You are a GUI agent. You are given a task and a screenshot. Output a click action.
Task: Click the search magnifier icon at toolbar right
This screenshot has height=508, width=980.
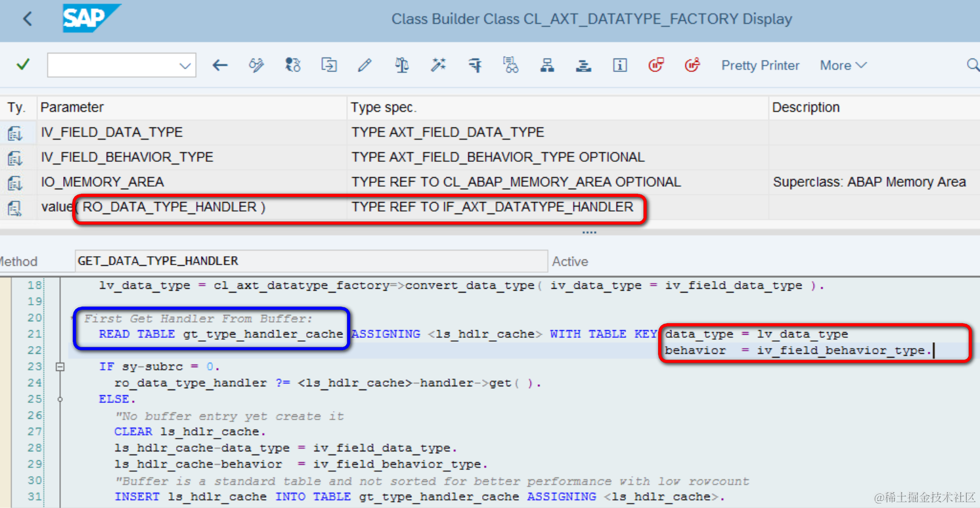[x=972, y=65]
